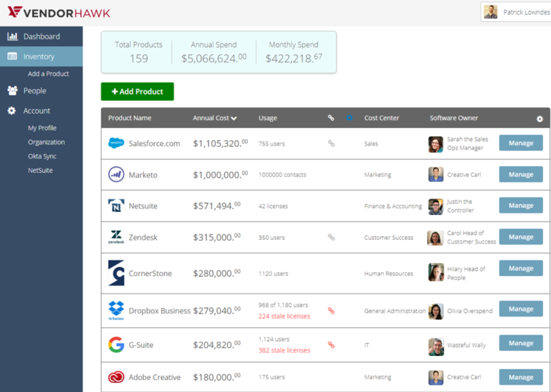
Task: Manage the Dropbox Business product
Action: (x=521, y=309)
